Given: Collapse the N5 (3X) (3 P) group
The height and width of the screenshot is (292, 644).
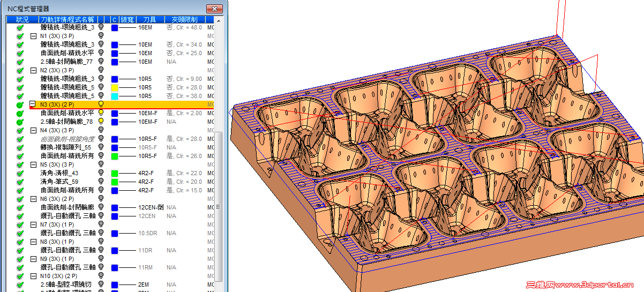Looking at the screenshot, I should tap(33, 164).
